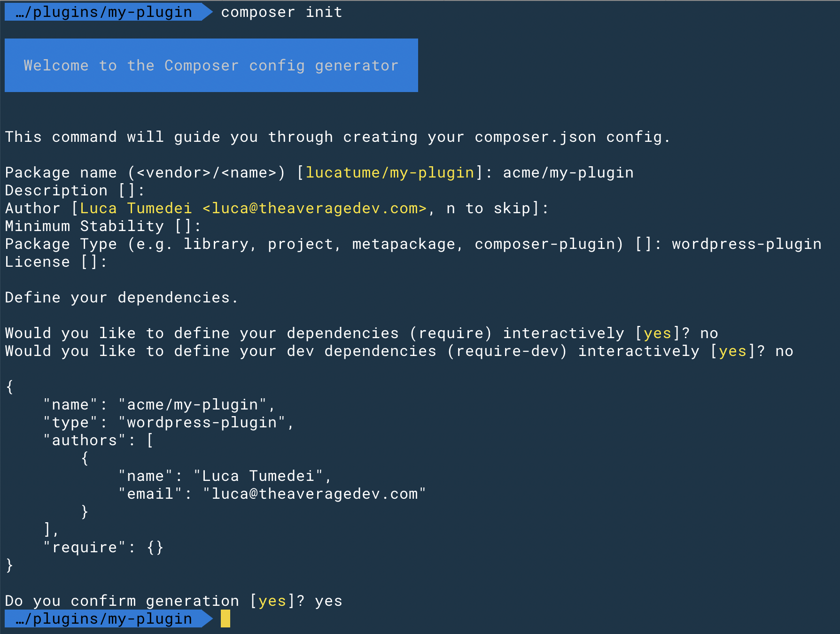Click the 'Define your dependencies.' heading line
This screenshot has height=634, width=840.
pos(122,298)
